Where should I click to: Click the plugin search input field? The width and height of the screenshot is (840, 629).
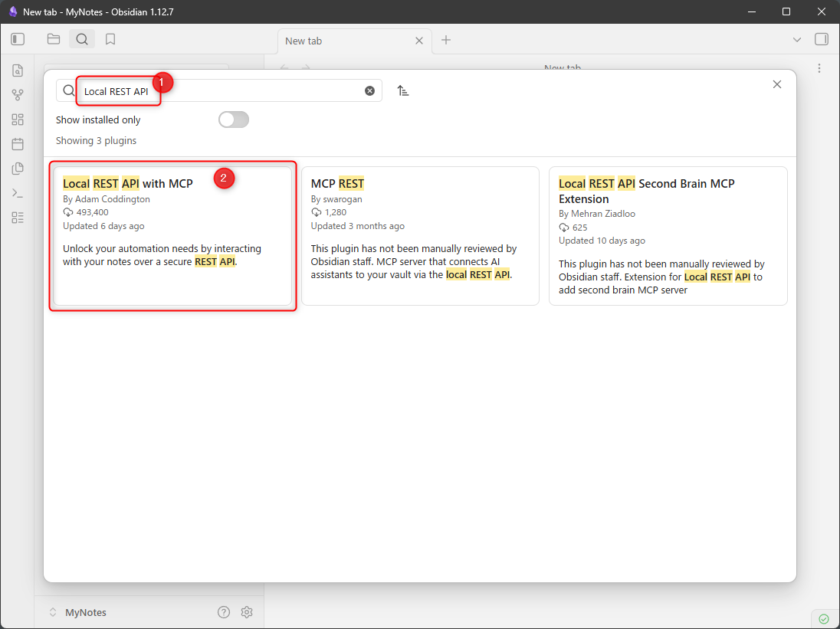pos(219,91)
